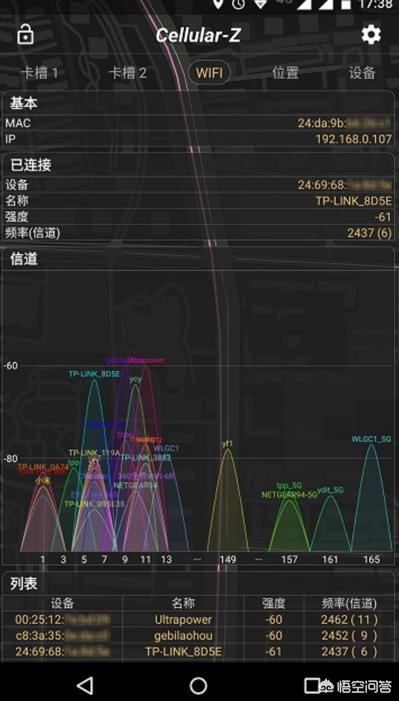Tap the 小米 label in graph
399x701 pixels.
[42, 480]
